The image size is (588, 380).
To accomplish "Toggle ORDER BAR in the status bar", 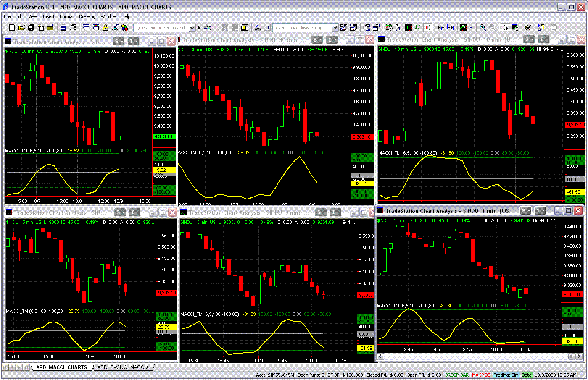I will 456,375.
